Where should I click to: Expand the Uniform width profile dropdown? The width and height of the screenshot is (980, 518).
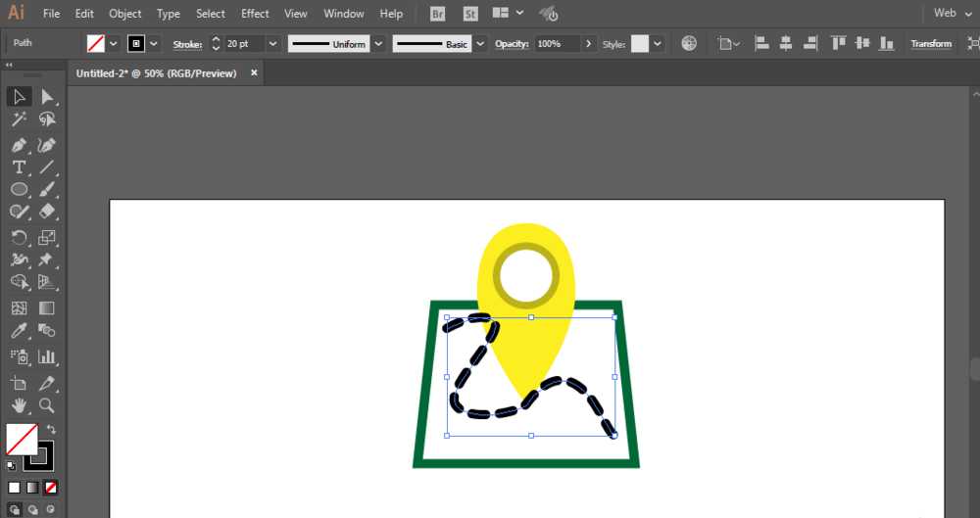(x=378, y=44)
